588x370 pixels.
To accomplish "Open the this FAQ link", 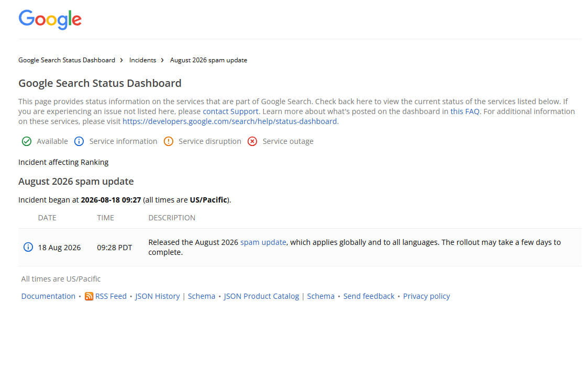I will point(464,111).
